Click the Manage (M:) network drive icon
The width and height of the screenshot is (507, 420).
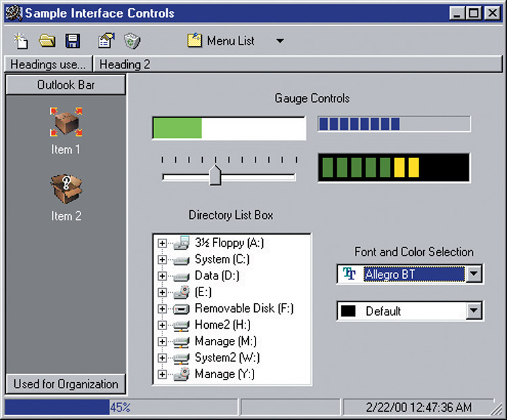(181, 342)
